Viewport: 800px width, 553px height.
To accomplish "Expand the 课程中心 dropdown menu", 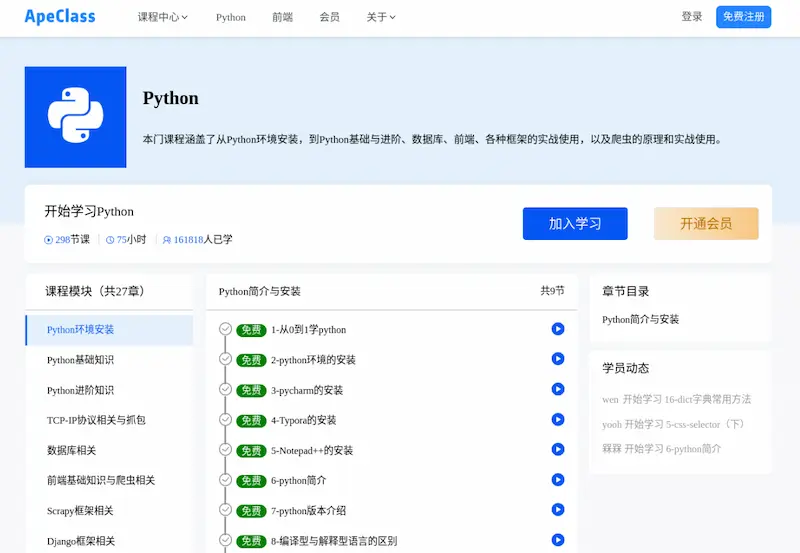I will 163,17.
